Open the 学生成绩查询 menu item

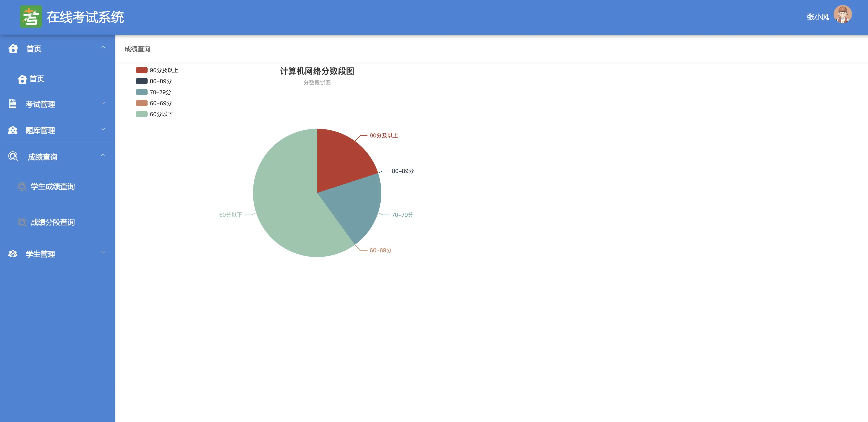click(52, 186)
